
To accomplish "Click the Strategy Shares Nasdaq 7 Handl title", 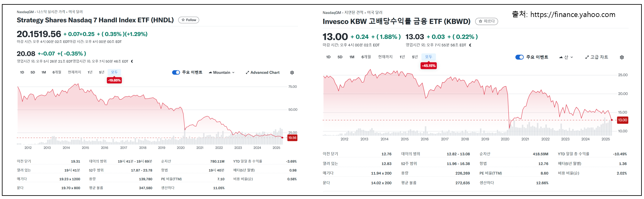I will (95, 20).
